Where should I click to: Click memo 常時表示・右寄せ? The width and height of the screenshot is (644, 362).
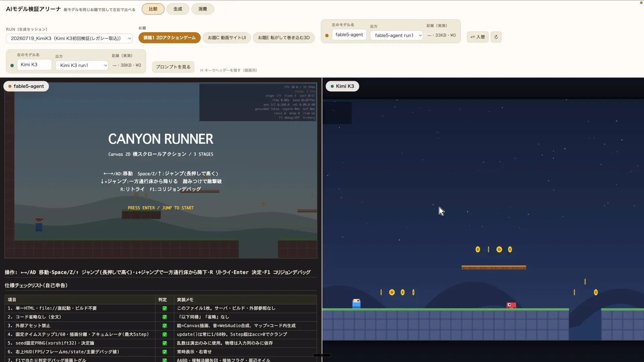coord(194,352)
